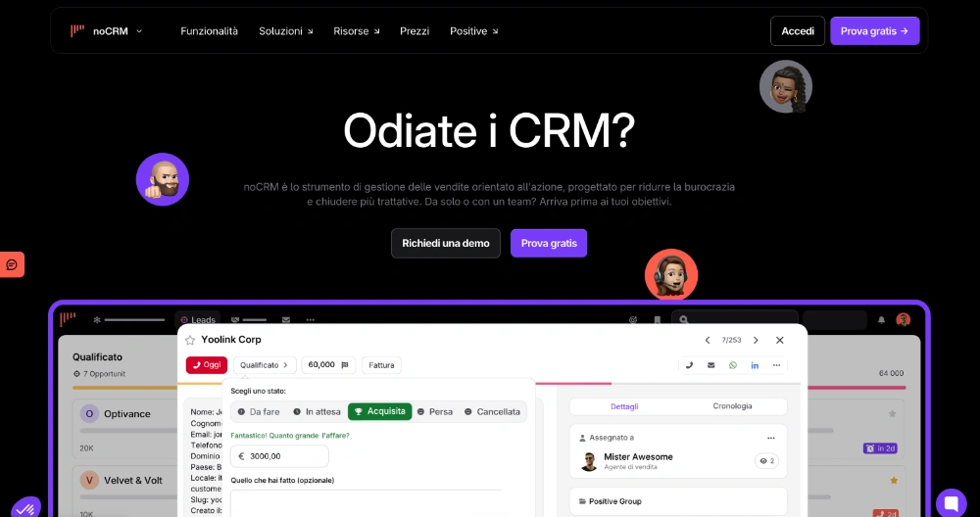Open the orange feedback chat icon on left edge
This screenshot has height=517, width=980.
11,264
